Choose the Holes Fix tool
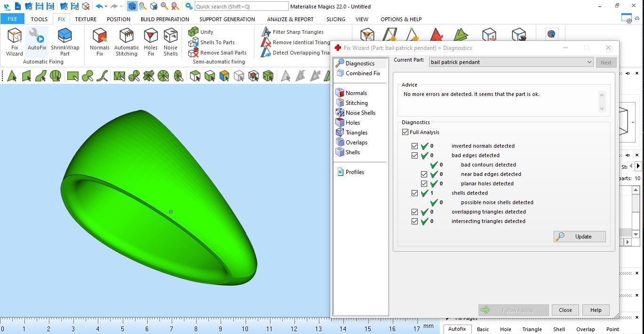Screen dimensions: 644x334 151,42
